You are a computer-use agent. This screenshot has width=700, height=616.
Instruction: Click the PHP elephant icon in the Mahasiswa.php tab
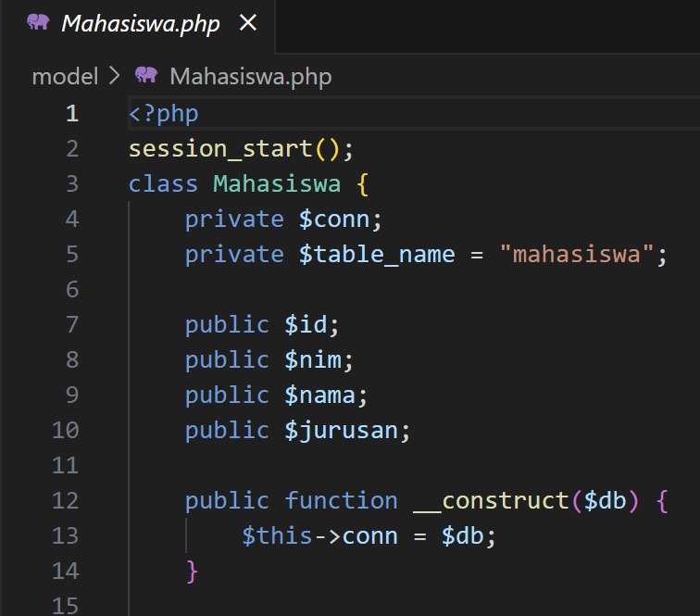click(x=38, y=23)
